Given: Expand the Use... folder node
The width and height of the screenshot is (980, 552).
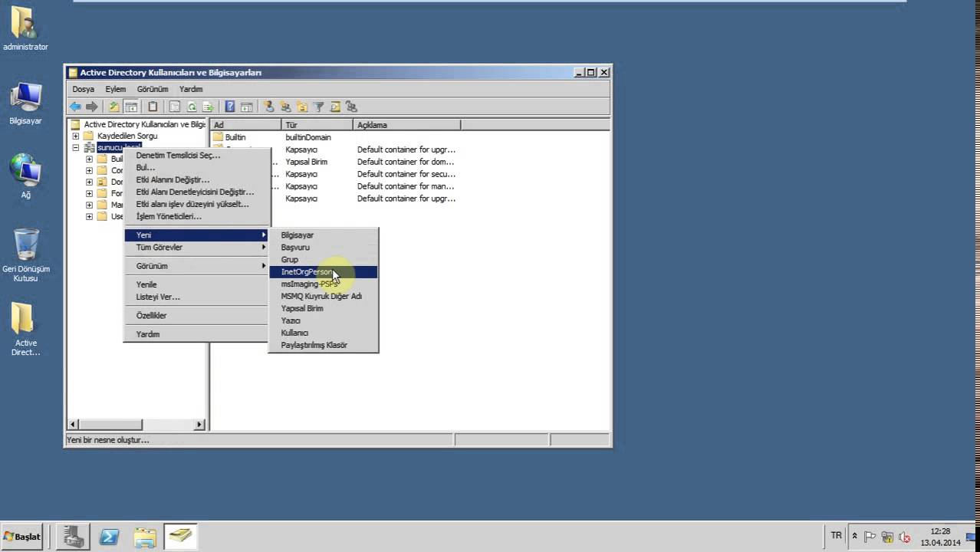Looking at the screenshot, I should coord(89,216).
